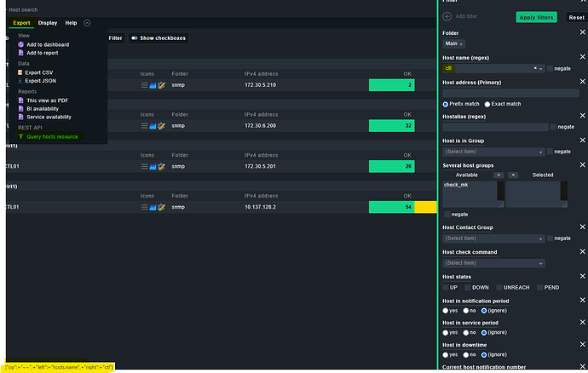The image size is (588, 373).
Task: Click the plus icon beside Add filter
Action: pos(447,16)
